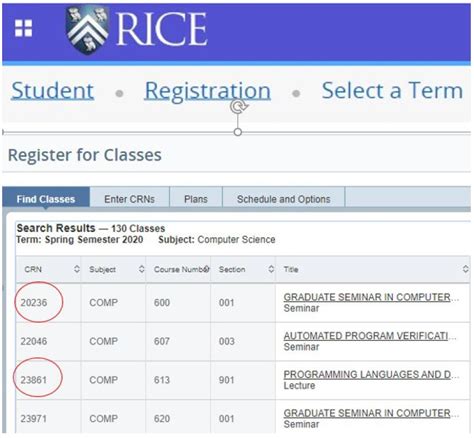Screen dimensions: 474x438
Task: Sort results by Section column arrows
Action: coord(271,269)
